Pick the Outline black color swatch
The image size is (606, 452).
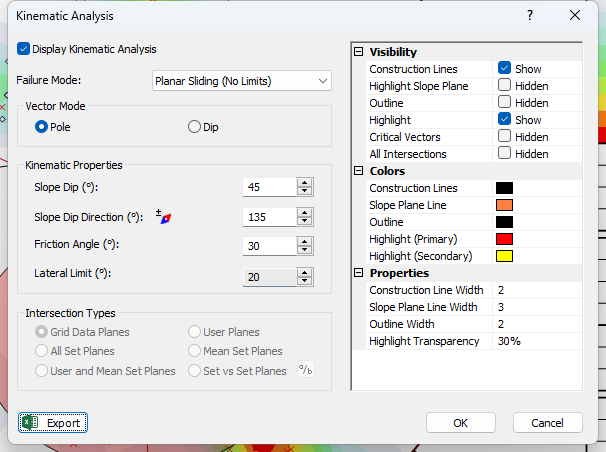[504, 222]
